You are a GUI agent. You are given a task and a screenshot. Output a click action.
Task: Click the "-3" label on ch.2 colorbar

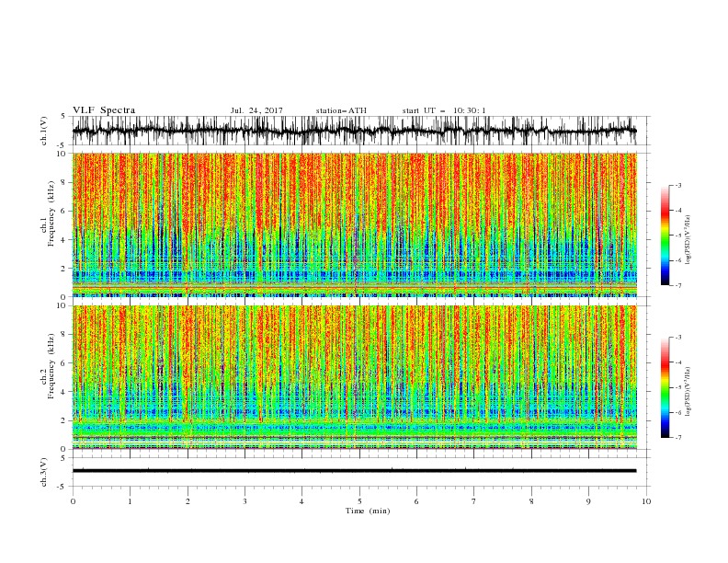click(678, 338)
